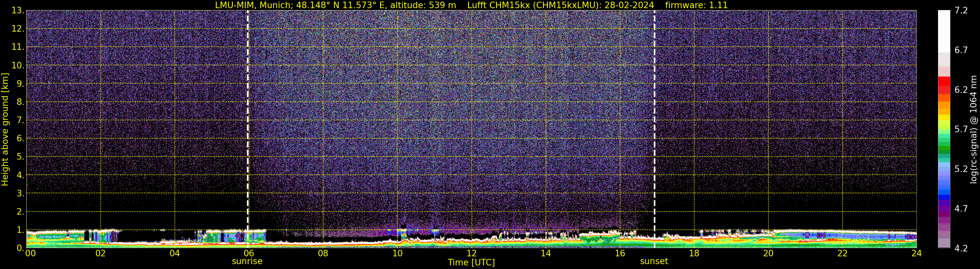Click the time-axis tick "22"
The width and height of the screenshot is (980, 269).
[x=842, y=253]
